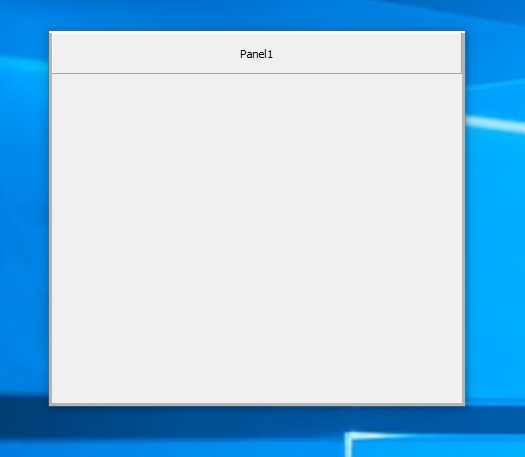Click the center of the blank form area
Screen dimensions: 525x457
(257, 238)
